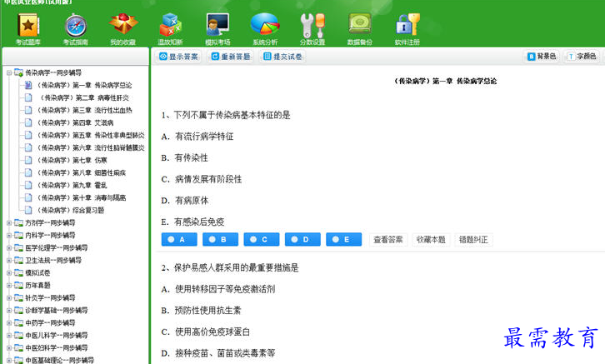Open the 背景色 background color picker

[x=542, y=57]
